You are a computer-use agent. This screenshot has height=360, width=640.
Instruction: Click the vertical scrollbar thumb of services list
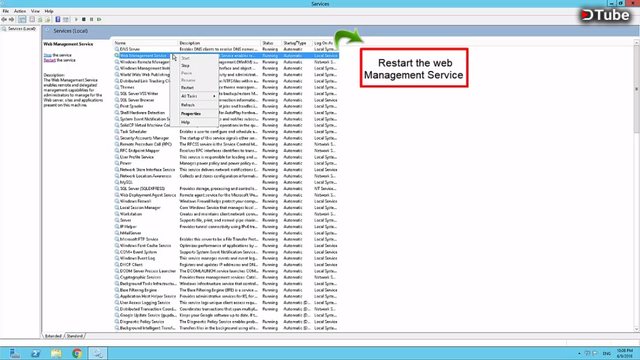pos(636,89)
